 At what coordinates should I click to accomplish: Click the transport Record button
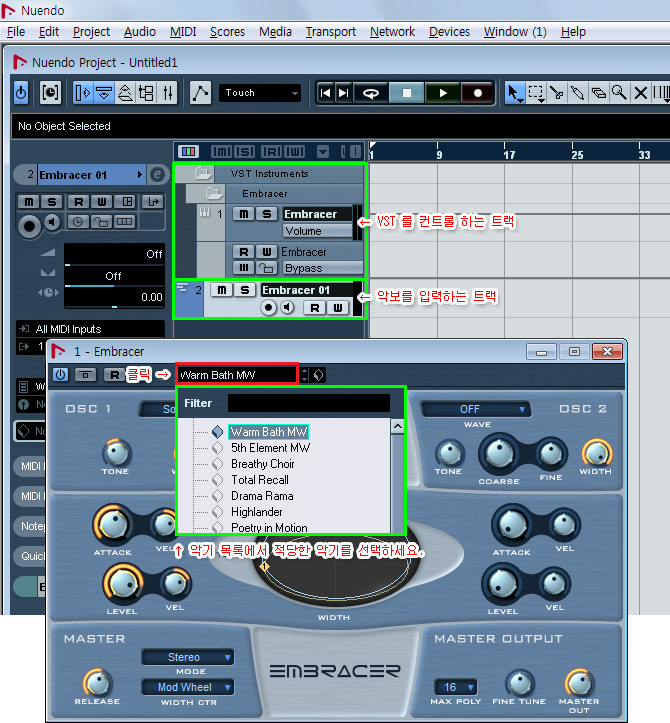tap(478, 93)
